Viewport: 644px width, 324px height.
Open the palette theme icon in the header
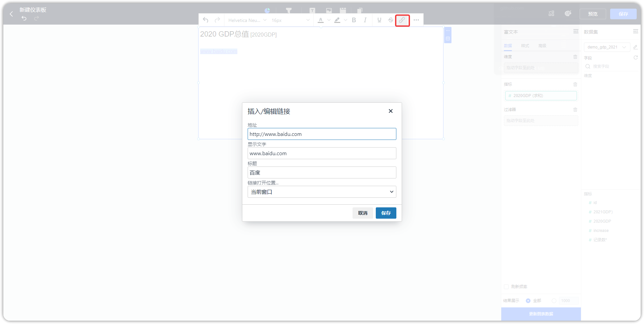[568, 14]
